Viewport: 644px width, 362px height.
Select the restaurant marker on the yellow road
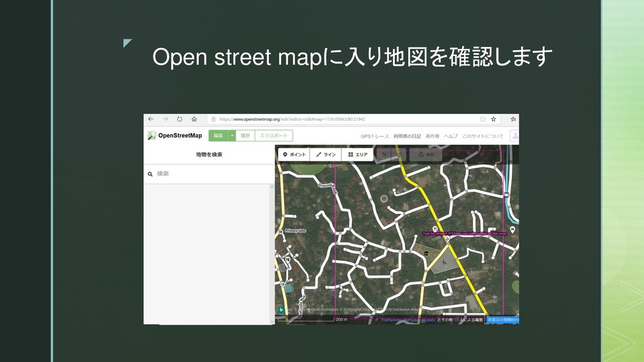pos(435,229)
